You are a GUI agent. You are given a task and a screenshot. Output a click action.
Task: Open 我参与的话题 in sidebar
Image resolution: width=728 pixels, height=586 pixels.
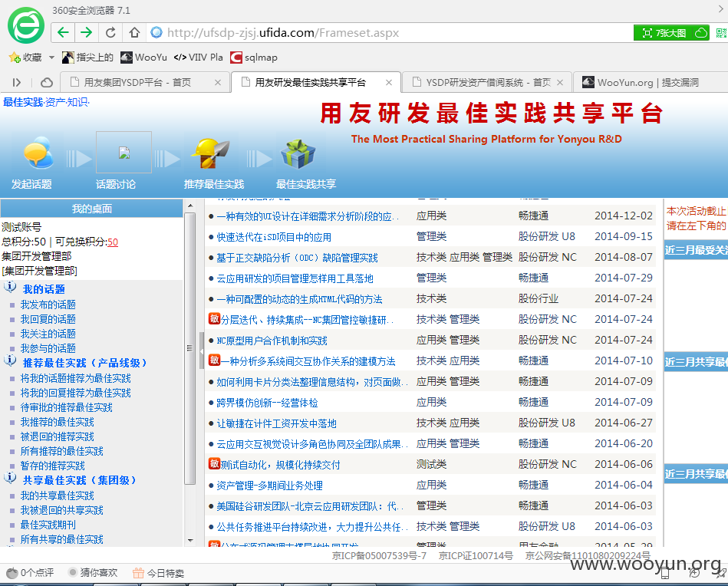tap(48, 348)
